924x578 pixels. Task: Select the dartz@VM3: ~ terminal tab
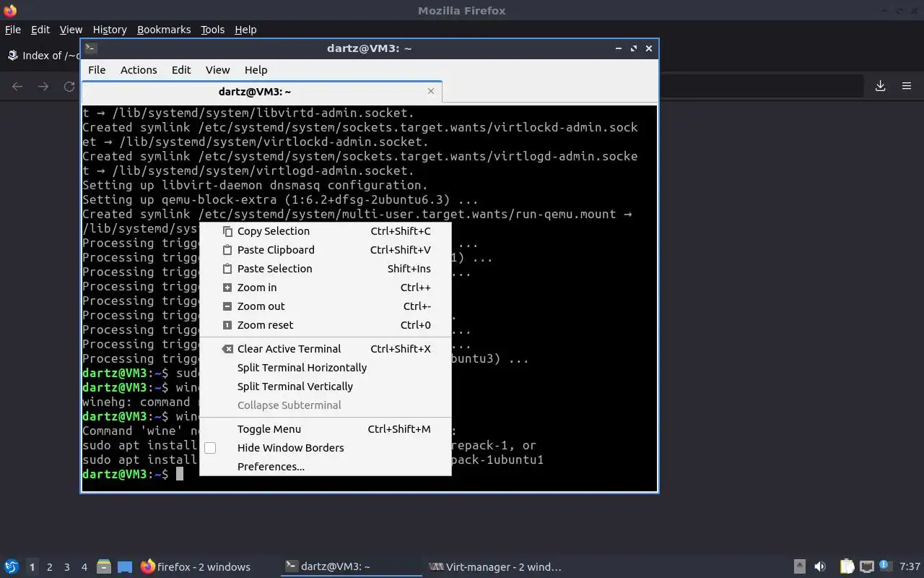[x=261, y=92]
